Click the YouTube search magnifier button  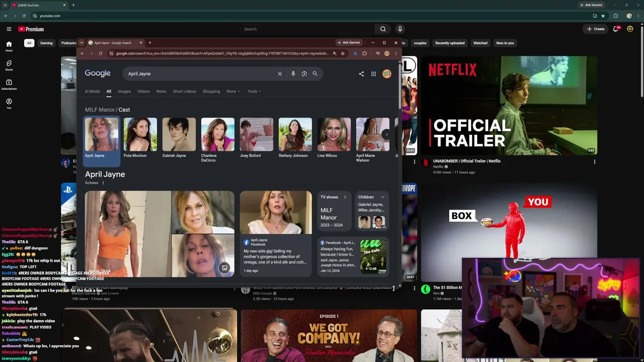(383, 29)
